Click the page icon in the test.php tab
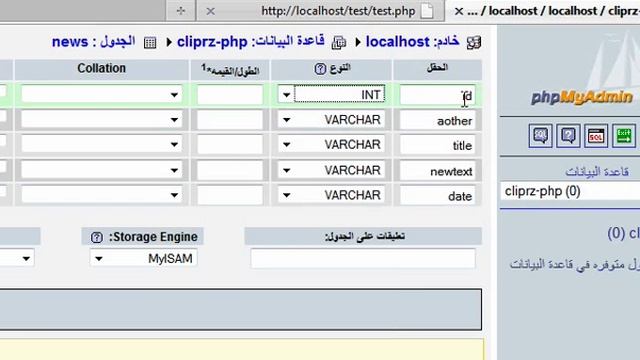 click(x=427, y=11)
